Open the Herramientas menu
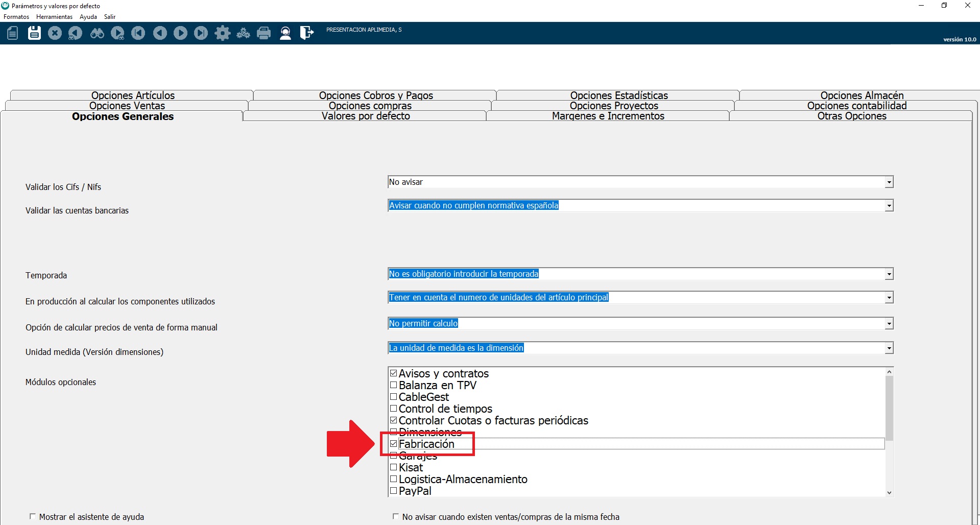The height and width of the screenshot is (525, 980). point(54,17)
